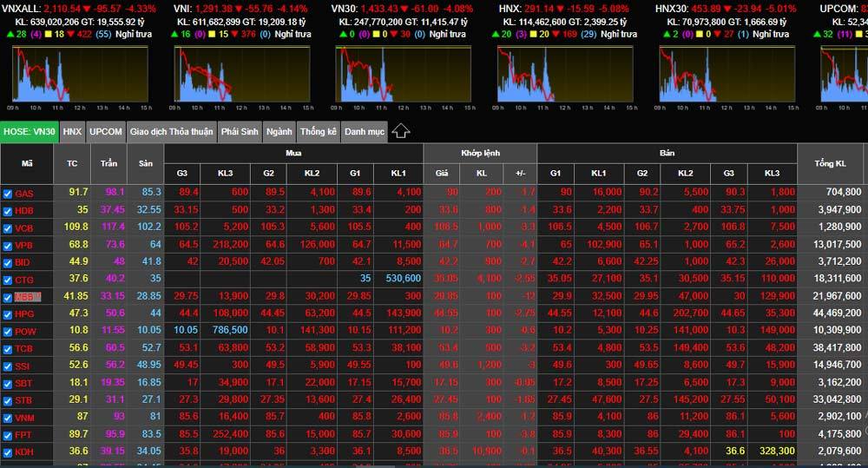Click the TCB ticker symbol

24,349
